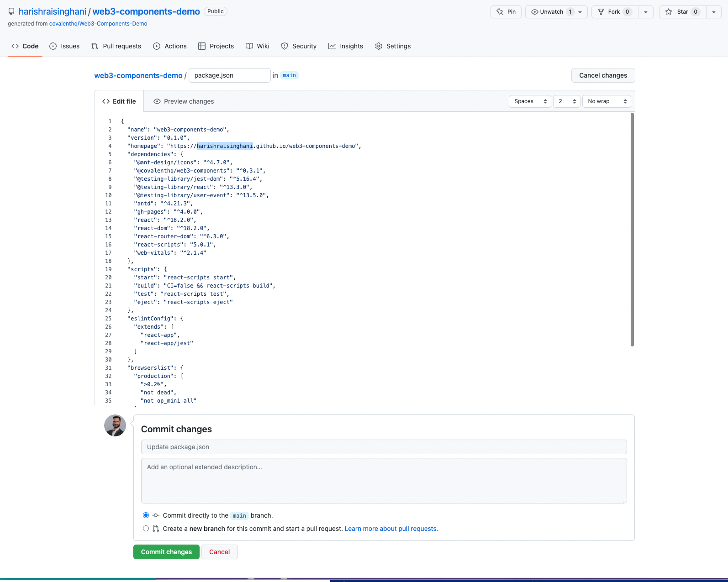The image size is (728, 582).
Task: Click the Projects tab table icon
Action: (x=202, y=46)
